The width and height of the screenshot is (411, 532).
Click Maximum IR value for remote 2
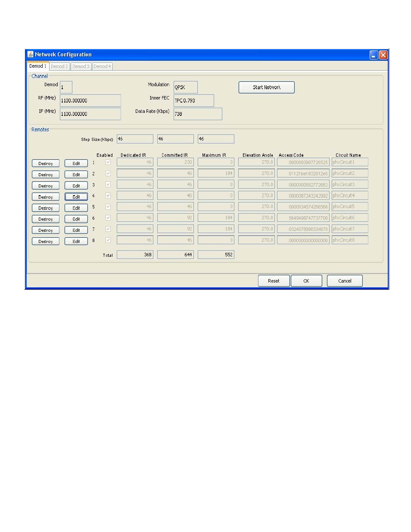tap(216, 174)
